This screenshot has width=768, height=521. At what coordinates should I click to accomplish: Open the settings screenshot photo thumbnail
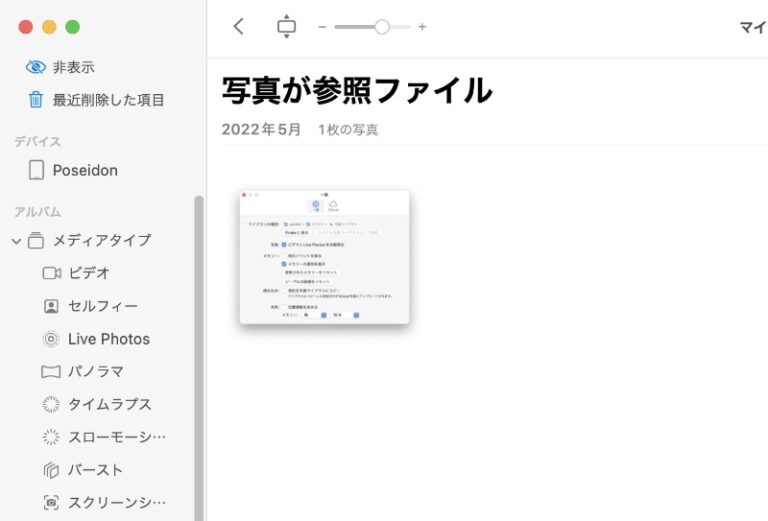pos(324,257)
